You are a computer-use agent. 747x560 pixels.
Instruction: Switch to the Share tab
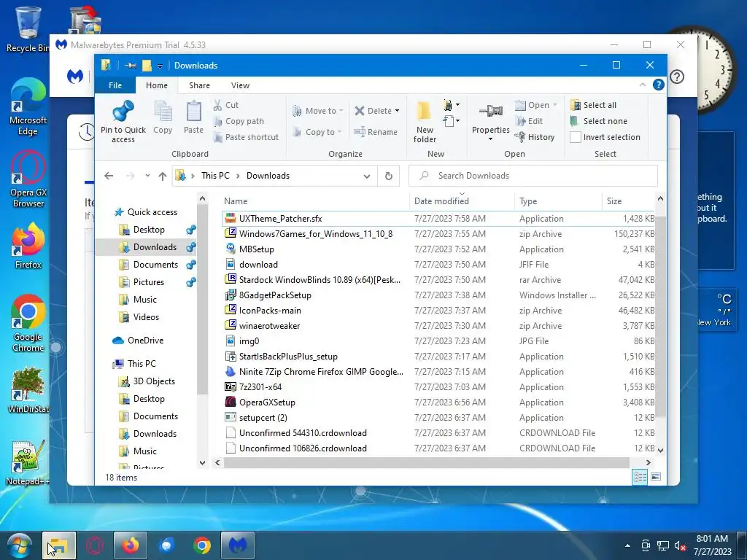click(199, 85)
